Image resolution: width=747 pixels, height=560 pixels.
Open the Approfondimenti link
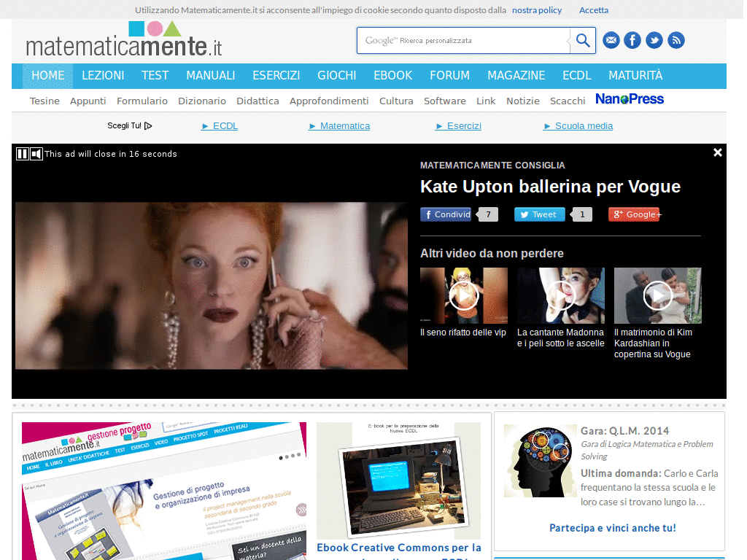[x=329, y=101]
